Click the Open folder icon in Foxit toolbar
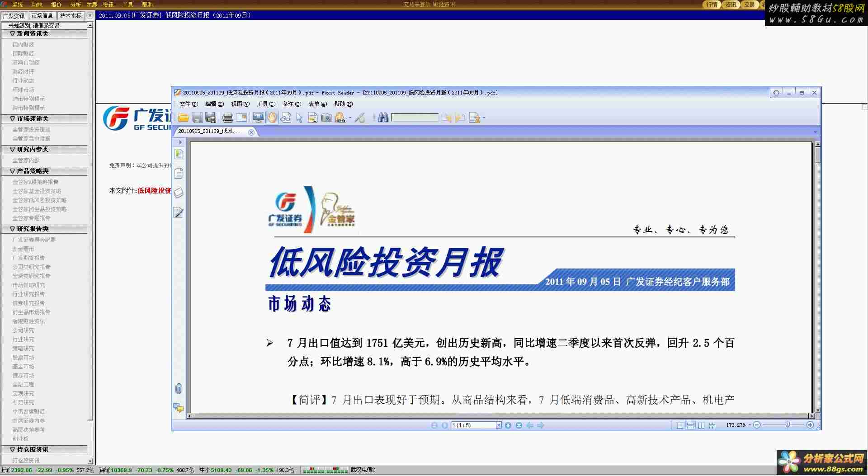 click(183, 118)
